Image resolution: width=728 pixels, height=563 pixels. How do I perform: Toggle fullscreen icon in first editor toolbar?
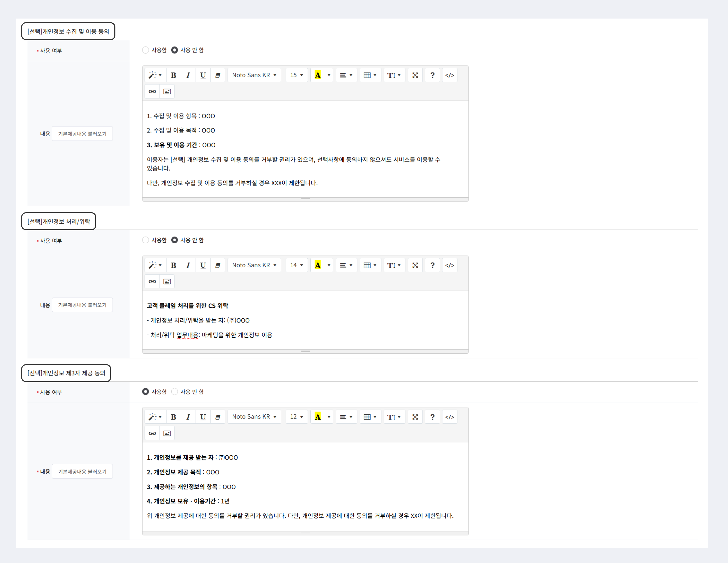coord(415,75)
